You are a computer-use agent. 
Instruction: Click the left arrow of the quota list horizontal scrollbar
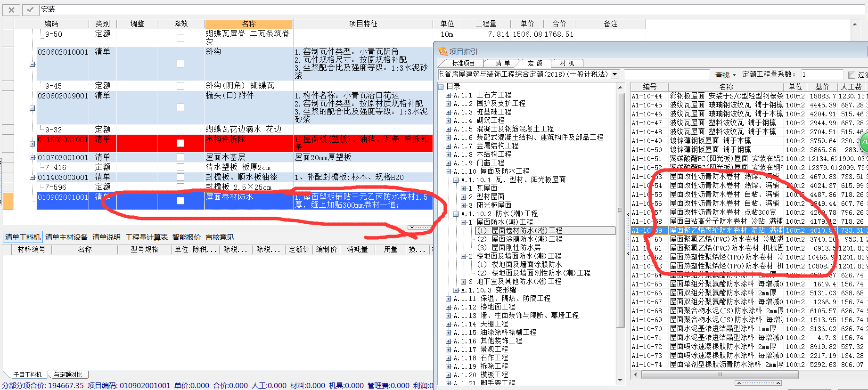click(636, 375)
